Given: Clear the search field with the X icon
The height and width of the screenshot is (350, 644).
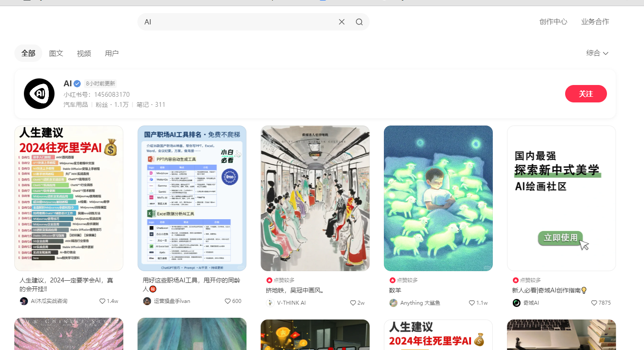Looking at the screenshot, I should tap(342, 22).
